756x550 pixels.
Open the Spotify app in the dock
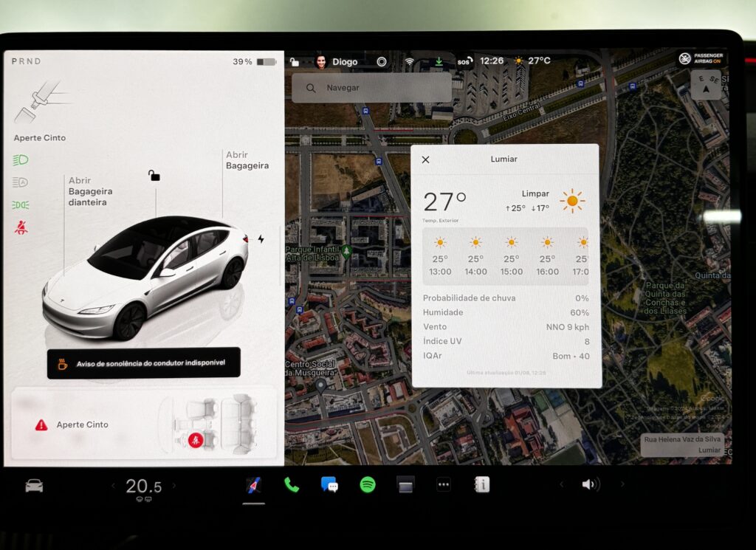click(x=368, y=485)
